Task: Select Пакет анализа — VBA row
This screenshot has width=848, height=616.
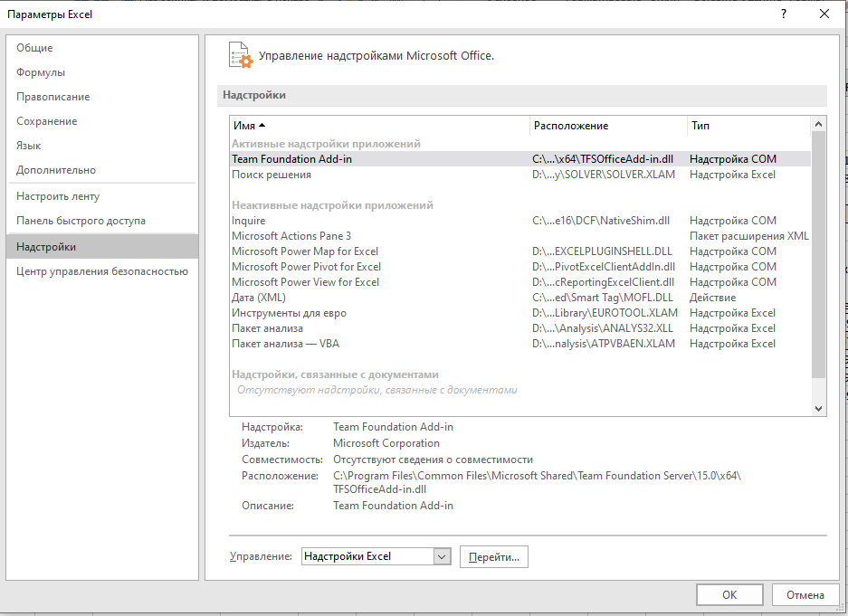Action: tap(519, 344)
